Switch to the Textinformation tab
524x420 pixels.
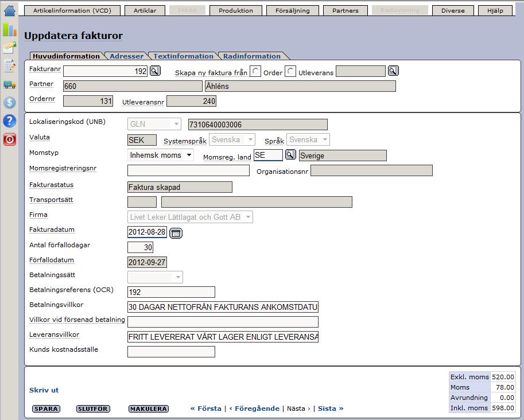click(183, 56)
